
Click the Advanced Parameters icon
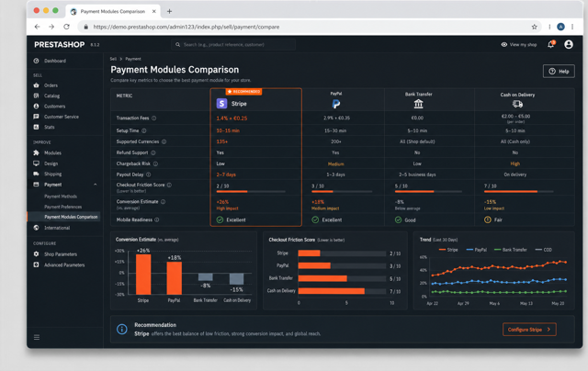point(37,265)
